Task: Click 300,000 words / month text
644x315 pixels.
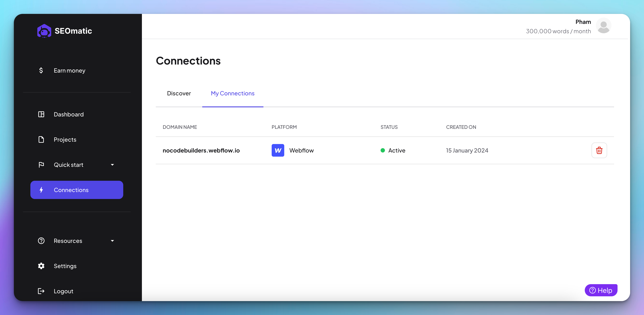Action: (x=558, y=31)
